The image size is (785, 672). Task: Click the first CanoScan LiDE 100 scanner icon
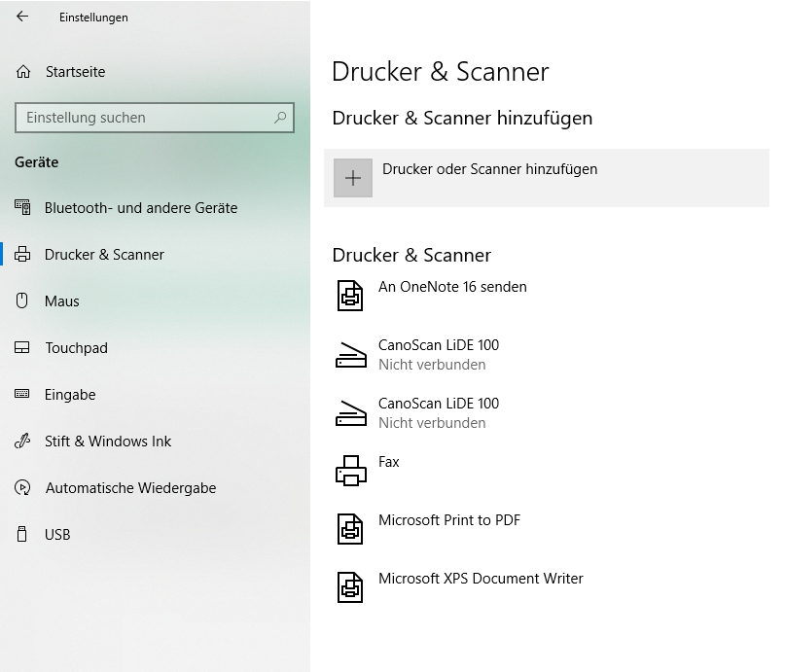[x=351, y=355]
